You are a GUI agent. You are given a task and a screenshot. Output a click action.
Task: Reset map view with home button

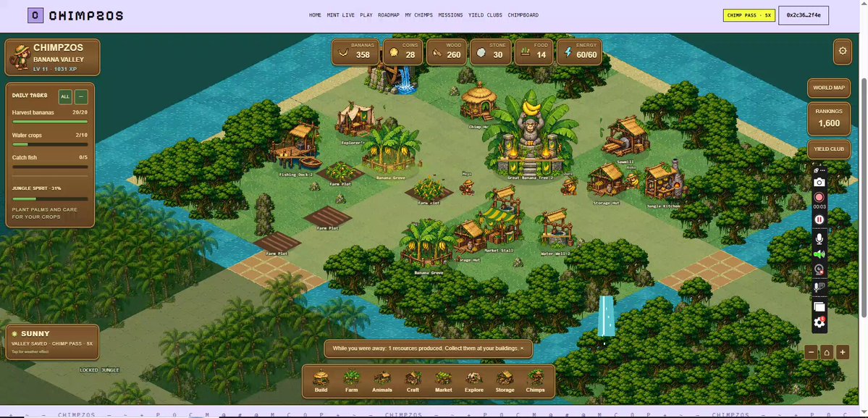(x=827, y=352)
